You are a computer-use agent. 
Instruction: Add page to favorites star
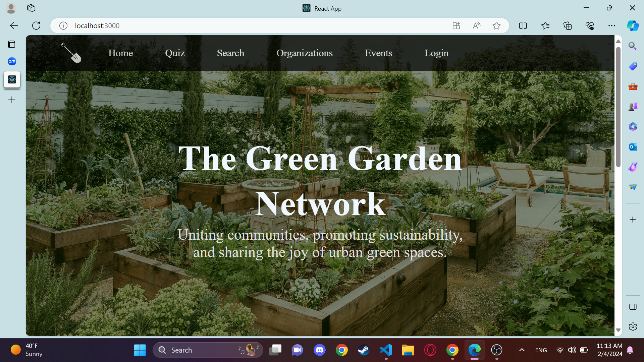point(496,26)
